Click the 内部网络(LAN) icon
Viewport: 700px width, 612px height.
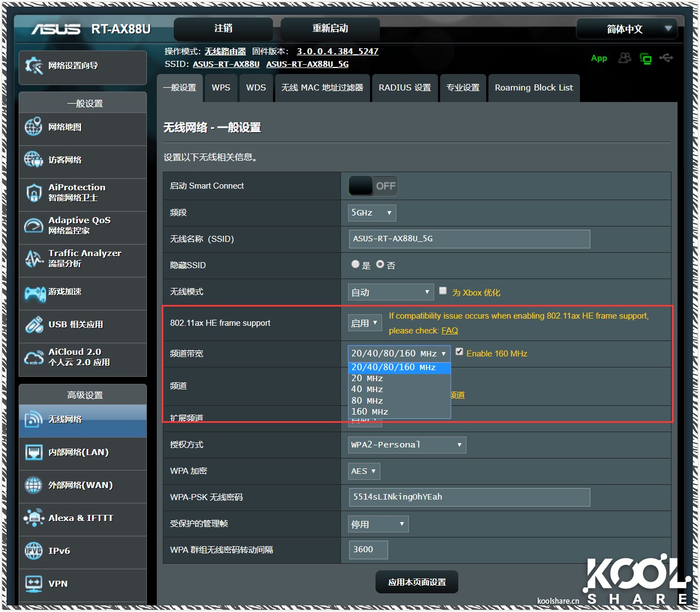[x=33, y=452]
